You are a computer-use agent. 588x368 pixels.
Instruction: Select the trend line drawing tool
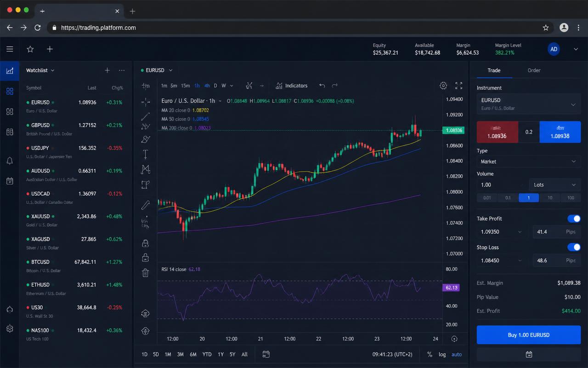pyautogui.click(x=146, y=116)
